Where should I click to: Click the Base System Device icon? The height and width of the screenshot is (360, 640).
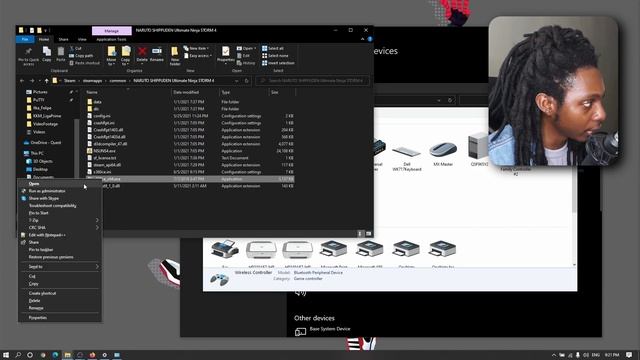click(300, 331)
